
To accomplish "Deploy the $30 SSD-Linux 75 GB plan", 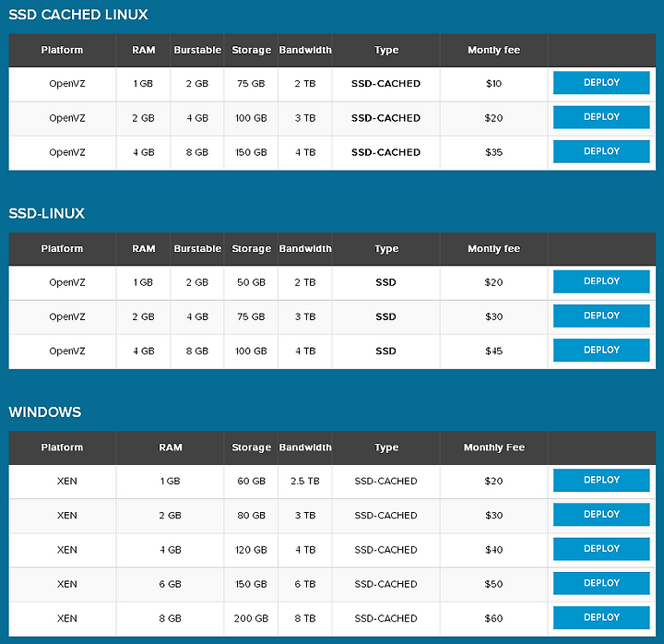I will 601,316.
